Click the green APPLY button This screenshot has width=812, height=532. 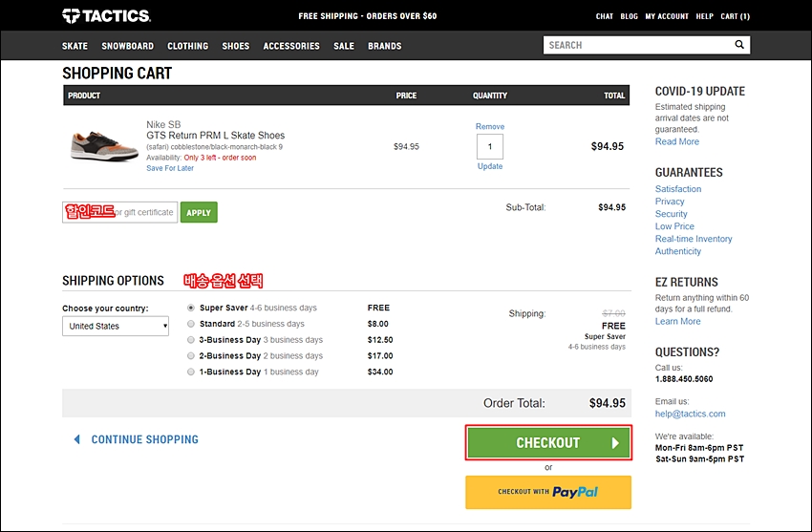tap(199, 213)
